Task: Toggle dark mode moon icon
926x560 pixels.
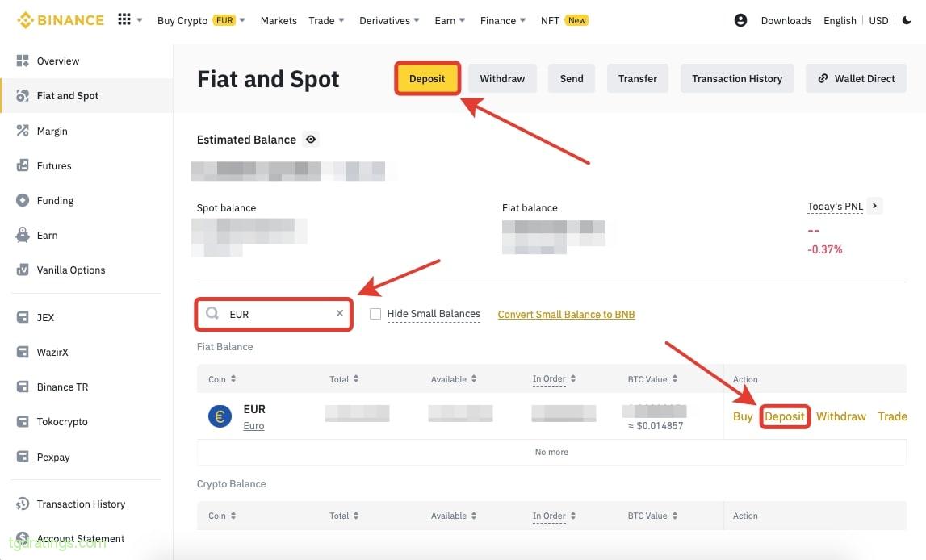Action: click(x=907, y=20)
